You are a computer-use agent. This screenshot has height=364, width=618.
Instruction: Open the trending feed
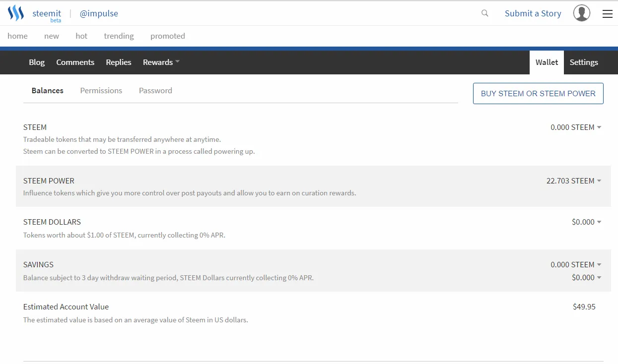click(119, 36)
